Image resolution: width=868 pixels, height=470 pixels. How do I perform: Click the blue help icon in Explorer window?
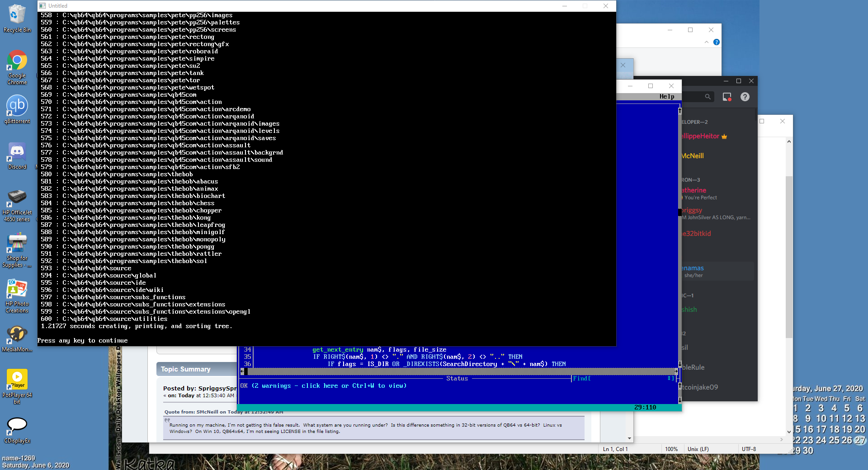(717, 42)
